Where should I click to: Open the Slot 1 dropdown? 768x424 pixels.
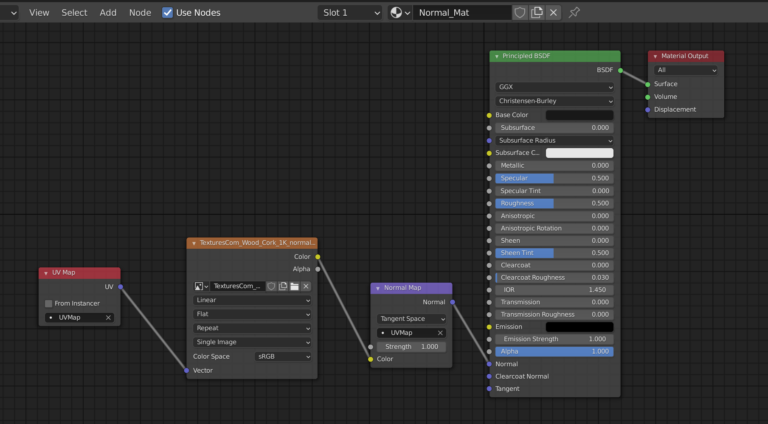tap(350, 13)
